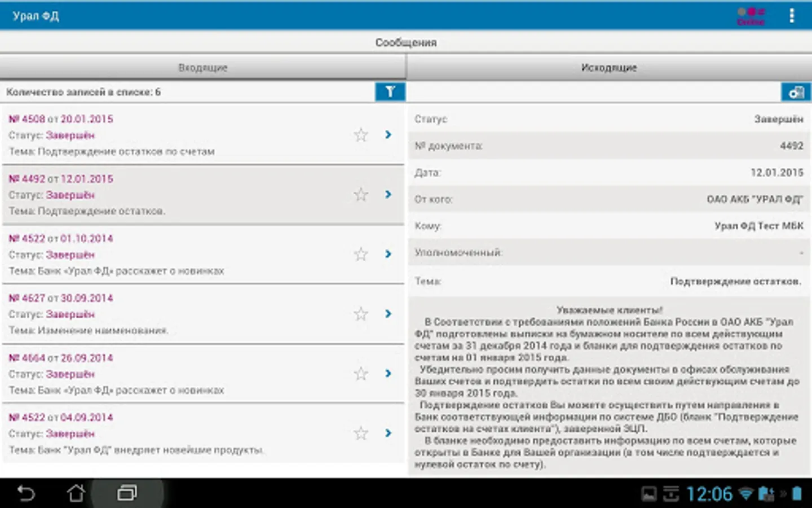This screenshot has height=508, width=812.
Task: Tap the picture notification icon in status bar
Action: pyautogui.click(x=649, y=494)
